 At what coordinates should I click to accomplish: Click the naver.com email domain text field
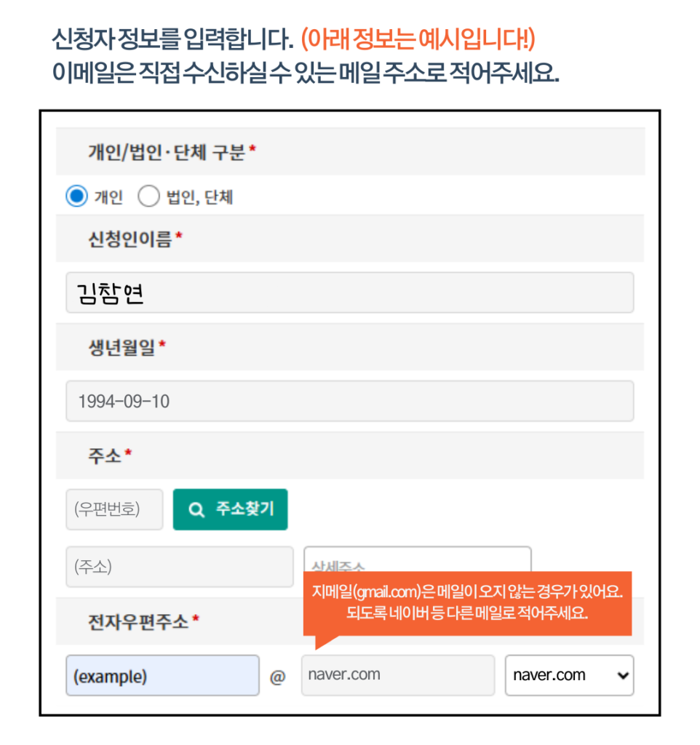pyautogui.click(x=398, y=675)
